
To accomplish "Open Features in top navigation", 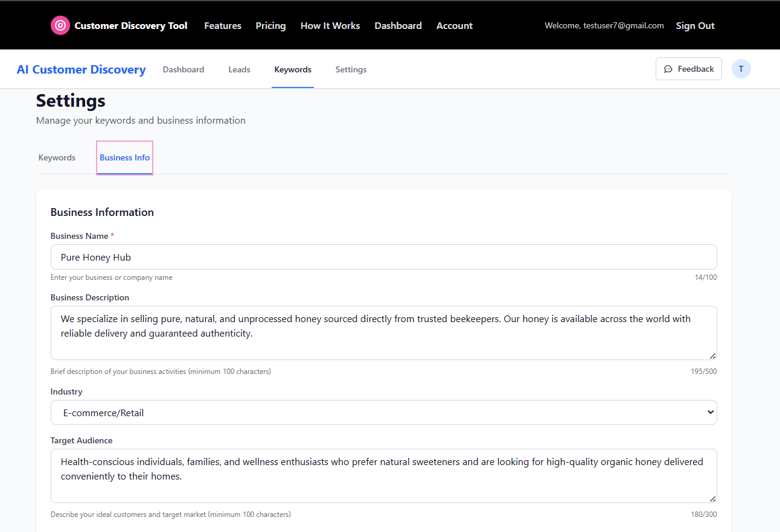I will coord(223,25).
